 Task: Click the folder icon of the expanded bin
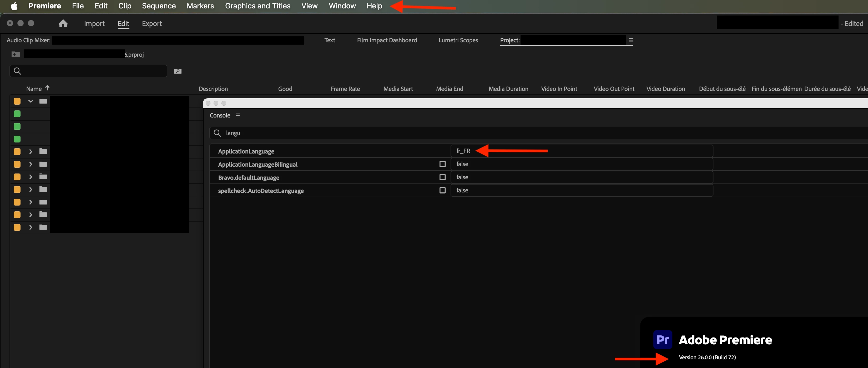43,101
